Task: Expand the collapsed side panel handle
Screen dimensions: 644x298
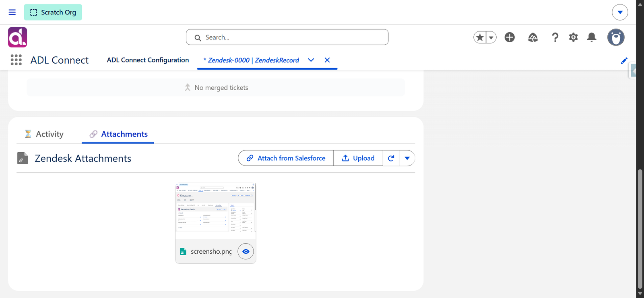Action: tap(633, 71)
